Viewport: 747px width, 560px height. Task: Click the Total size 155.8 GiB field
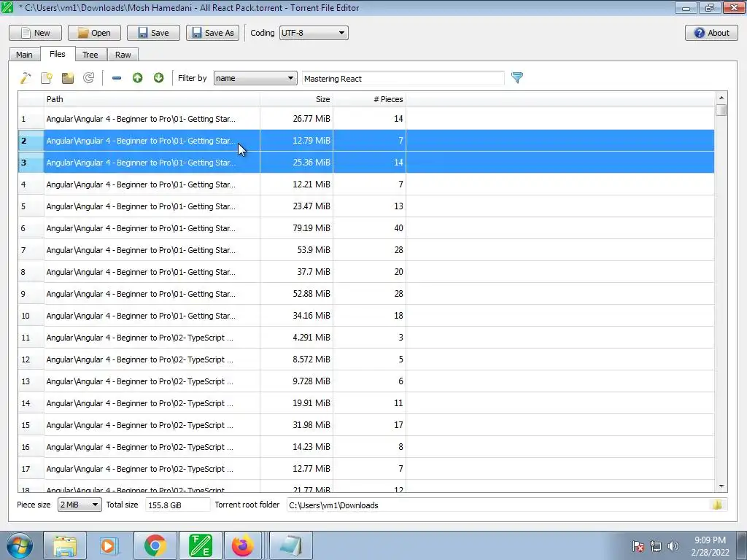[x=177, y=505]
